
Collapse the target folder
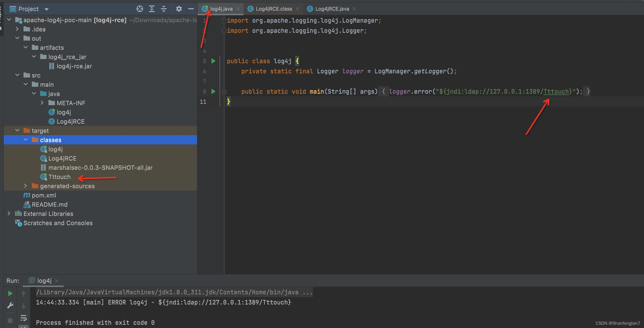(17, 130)
